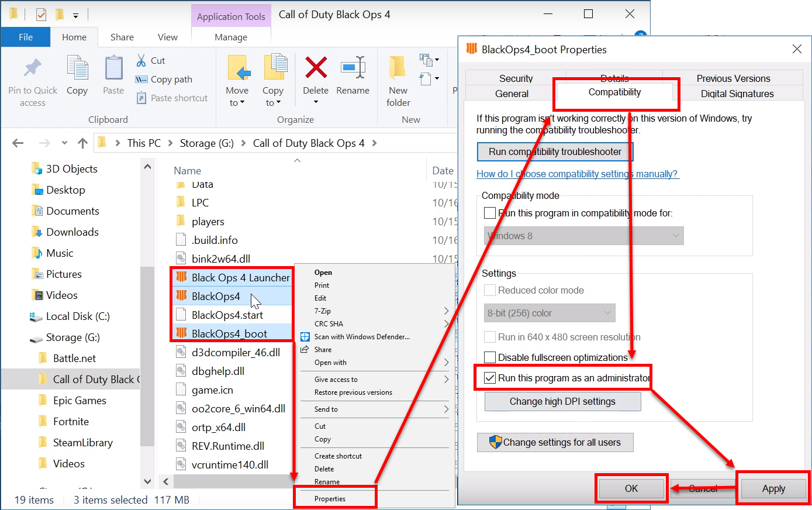Check Run this program in compatibility mode
This screenshot has height=510, width=812.
coord(490,213)
